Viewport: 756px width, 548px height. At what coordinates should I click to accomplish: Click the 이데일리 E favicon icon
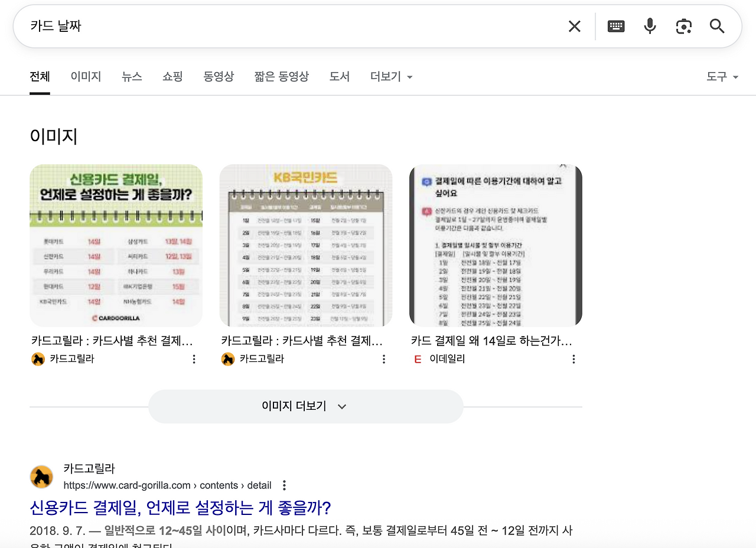click(418, 358)
